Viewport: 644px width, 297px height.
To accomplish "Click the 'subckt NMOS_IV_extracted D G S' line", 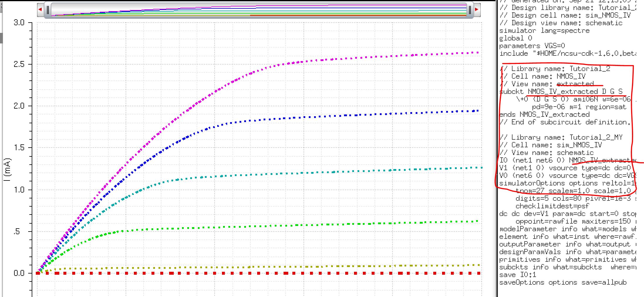I will point(561,92).
